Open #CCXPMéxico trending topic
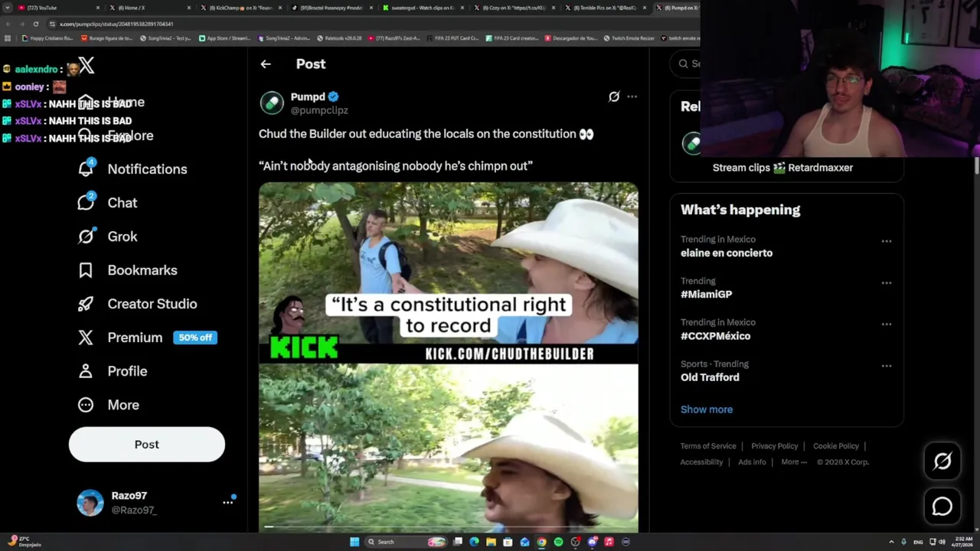 (715, 336)
